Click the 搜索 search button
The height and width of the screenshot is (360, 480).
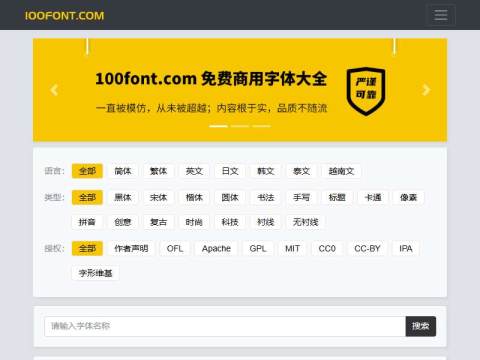[421, 326]
